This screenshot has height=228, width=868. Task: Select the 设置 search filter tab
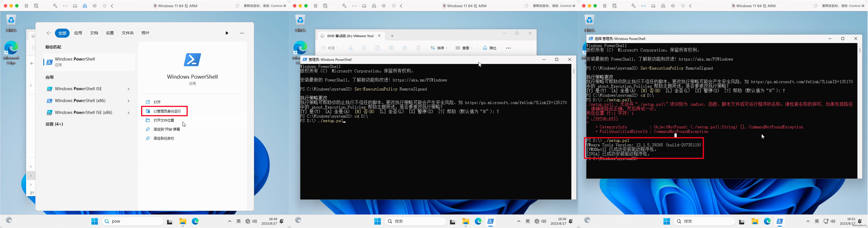click(110, 33)
